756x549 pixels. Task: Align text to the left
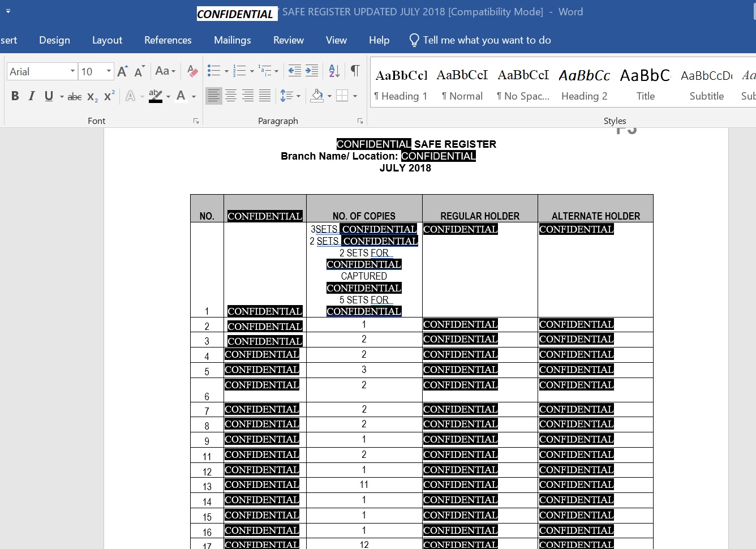(x=213, y=96)
